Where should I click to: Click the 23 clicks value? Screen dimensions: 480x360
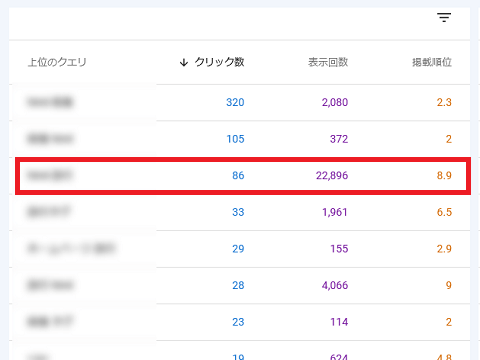pos(238,322)
